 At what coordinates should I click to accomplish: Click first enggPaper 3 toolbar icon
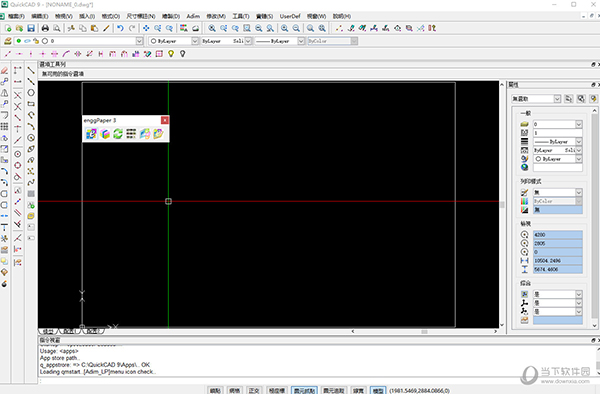coord(91,134)
